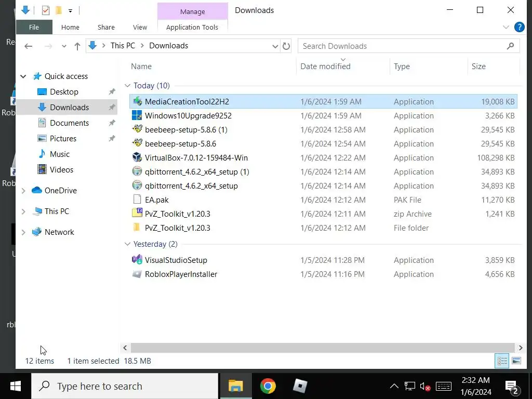Click the PvZ_Toolkit_v1.20.3 file folder icon
Screen dimensions: 532x399
137,228
